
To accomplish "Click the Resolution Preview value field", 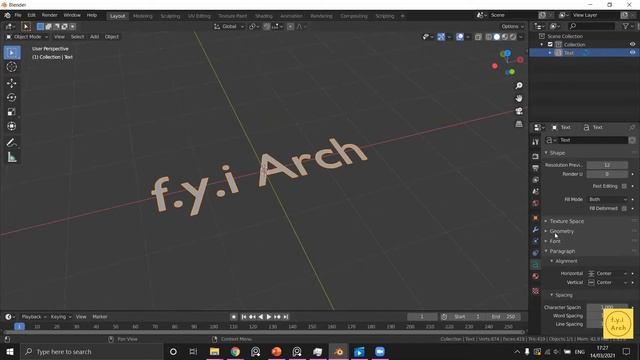I will coord(607,165).
